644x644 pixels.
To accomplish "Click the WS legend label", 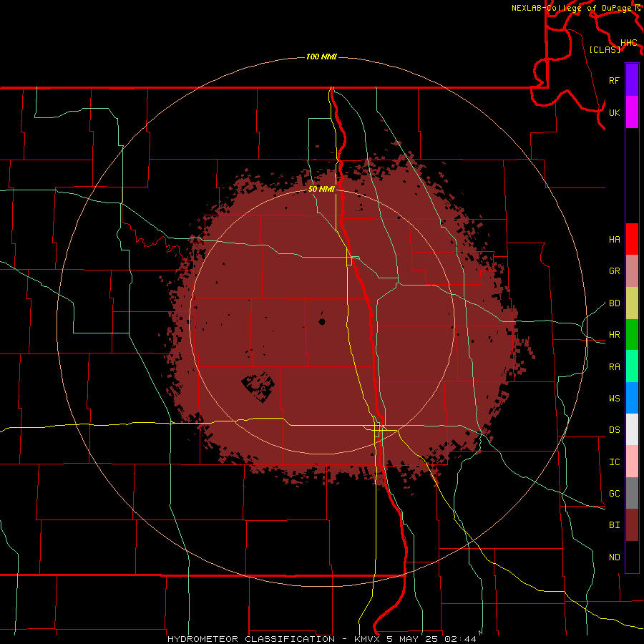I will pyautogui.click(x=614, y=399).
